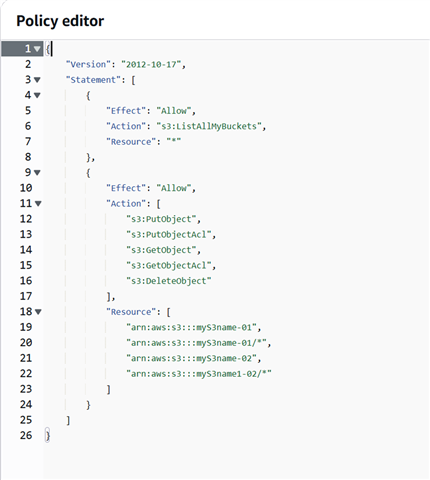Collapse the root object at line 1

pos(37,49)
